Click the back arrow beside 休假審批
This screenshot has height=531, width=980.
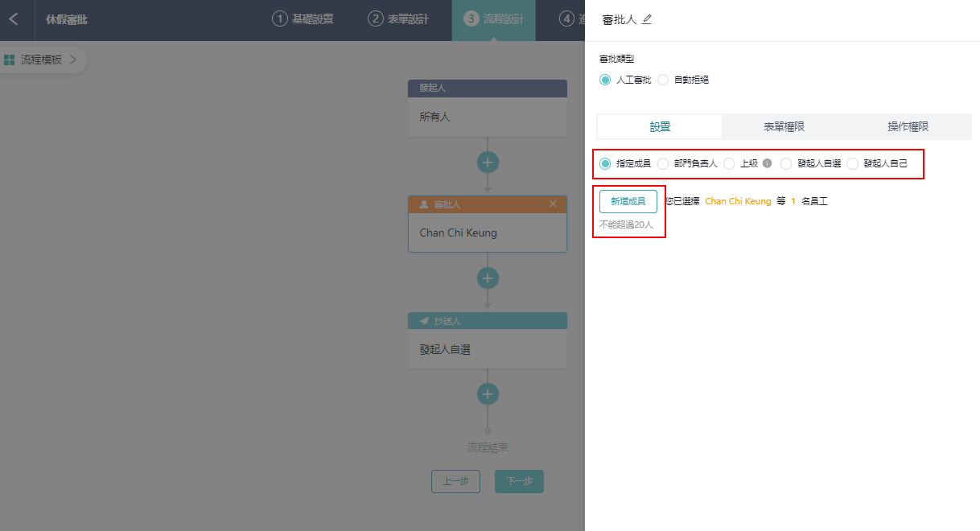coord(14,19)
